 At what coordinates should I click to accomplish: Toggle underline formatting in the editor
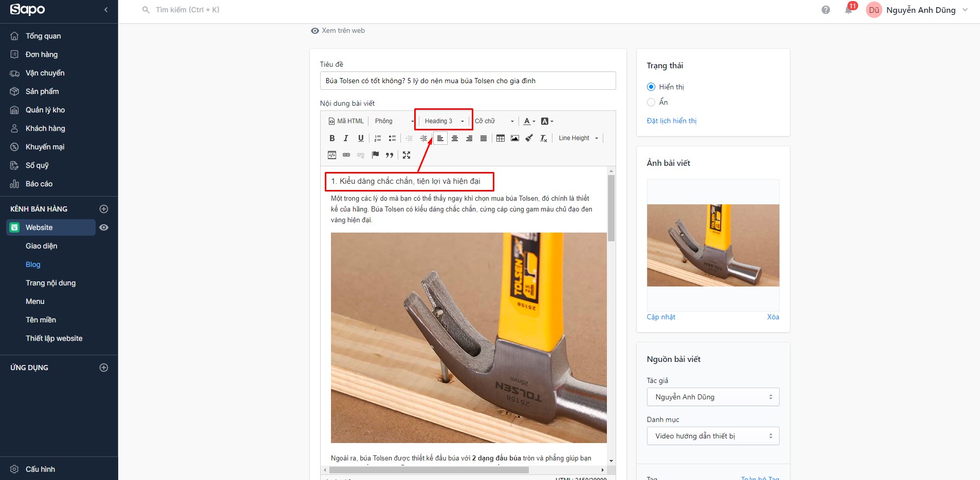tap(361, 138)
